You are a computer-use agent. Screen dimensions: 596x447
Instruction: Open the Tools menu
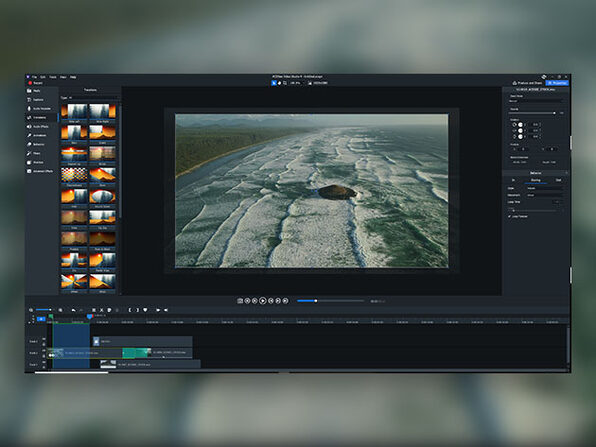point(53,77)
